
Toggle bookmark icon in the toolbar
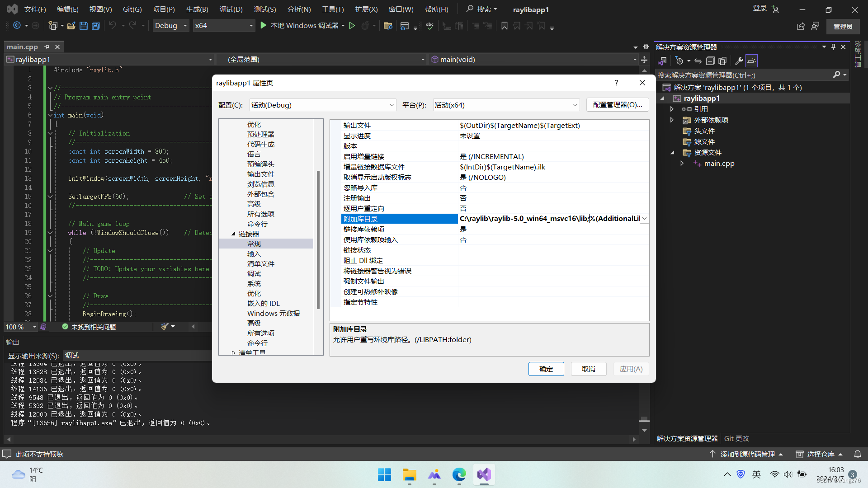505,26
